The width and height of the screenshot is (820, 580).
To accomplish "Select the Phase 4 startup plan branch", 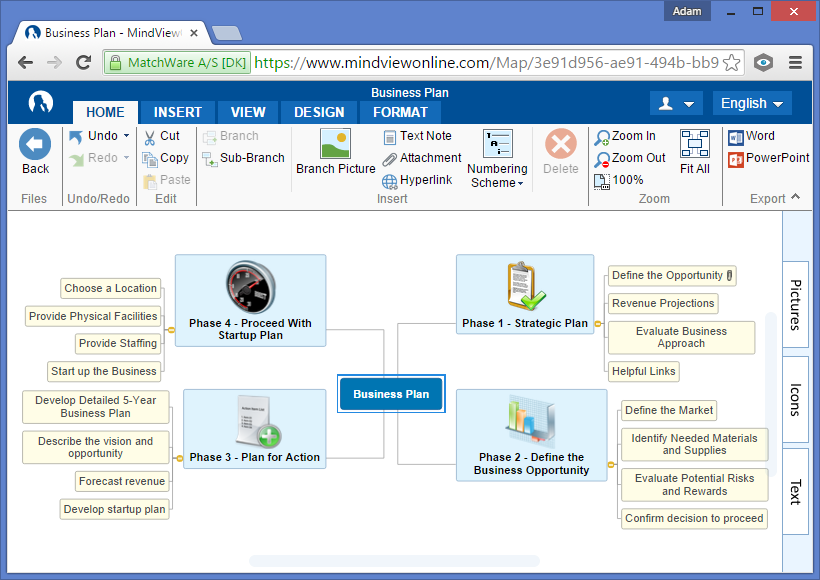I will click(x=250, y=300).
